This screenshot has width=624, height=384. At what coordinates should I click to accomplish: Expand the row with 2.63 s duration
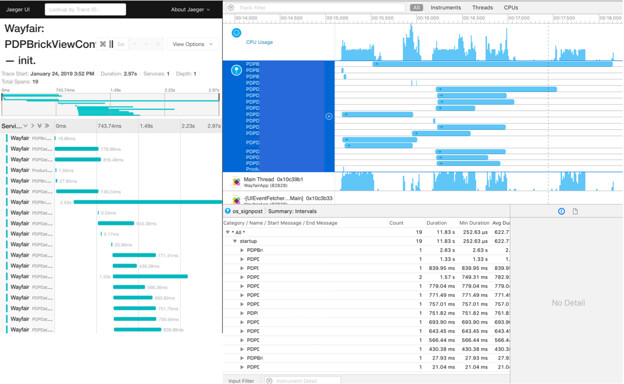point(242,250)
